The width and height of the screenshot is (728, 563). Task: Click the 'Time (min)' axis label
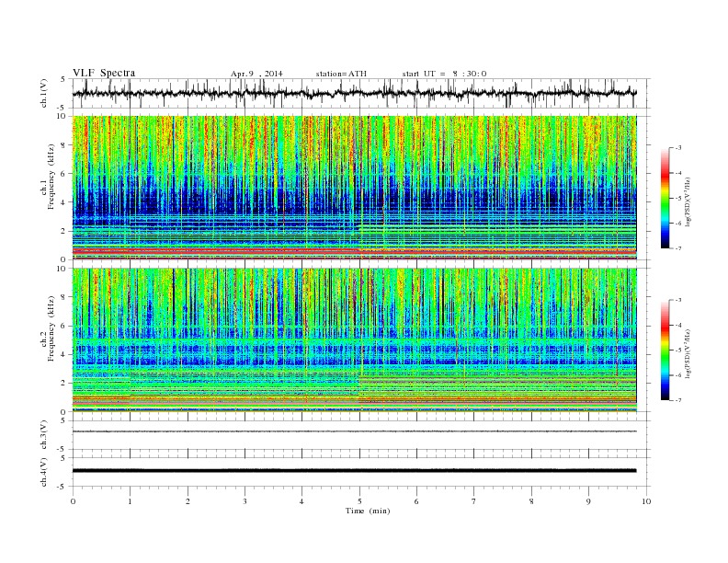(368, 511)
